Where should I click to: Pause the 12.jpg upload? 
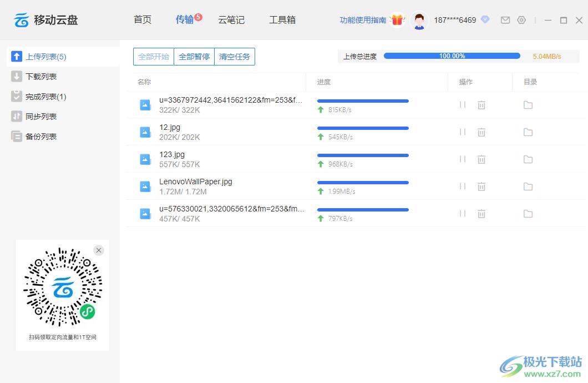tap(463, 132)
